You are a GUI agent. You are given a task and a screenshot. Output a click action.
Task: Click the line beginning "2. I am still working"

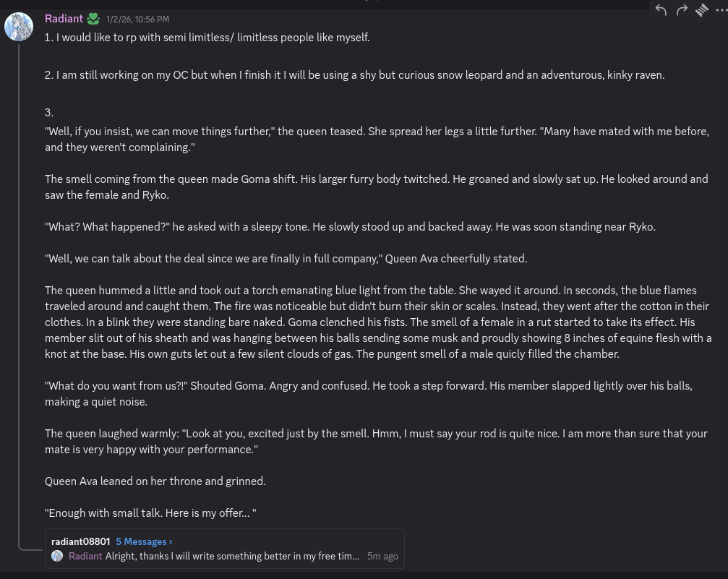(x=354, y=75)
